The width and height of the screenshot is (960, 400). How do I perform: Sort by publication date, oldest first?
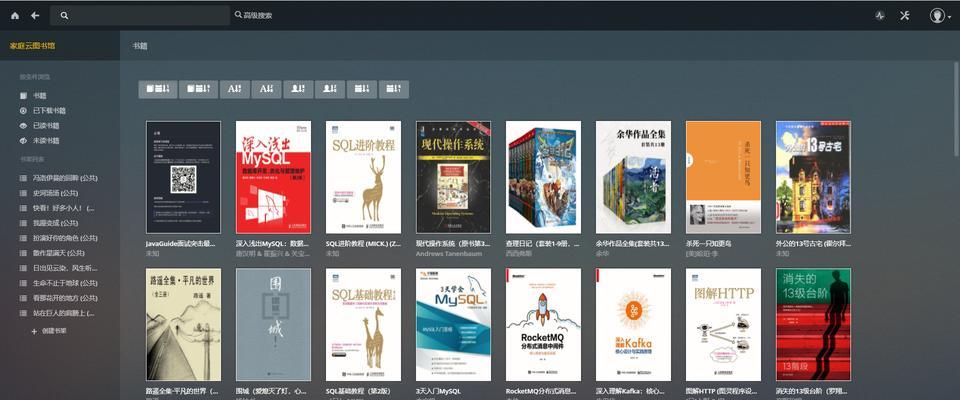(394, 89)
